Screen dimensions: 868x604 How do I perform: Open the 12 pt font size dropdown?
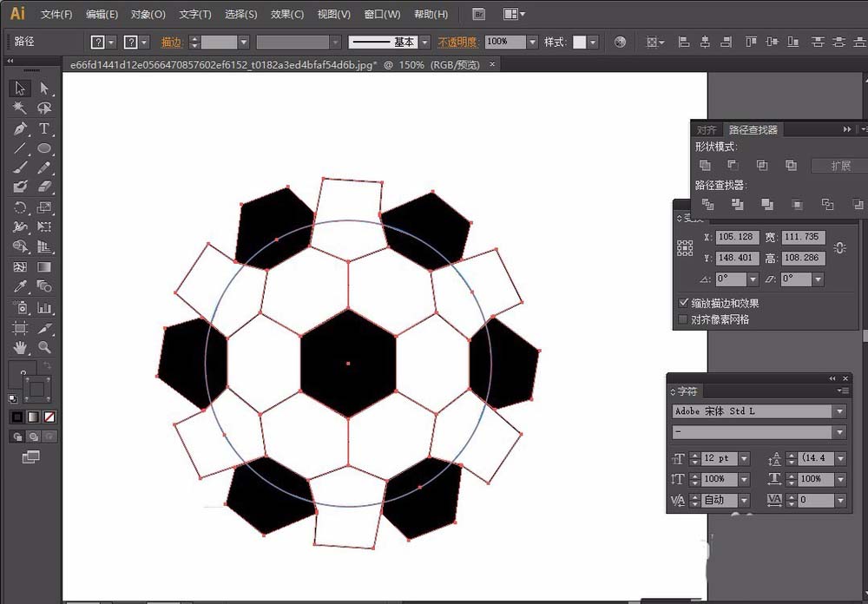(744, 458)
